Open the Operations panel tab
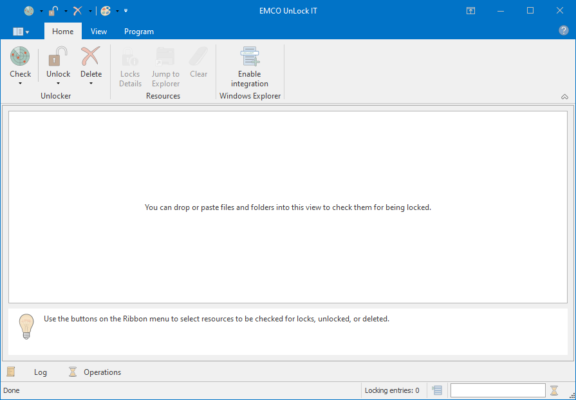 click(102, 372)
